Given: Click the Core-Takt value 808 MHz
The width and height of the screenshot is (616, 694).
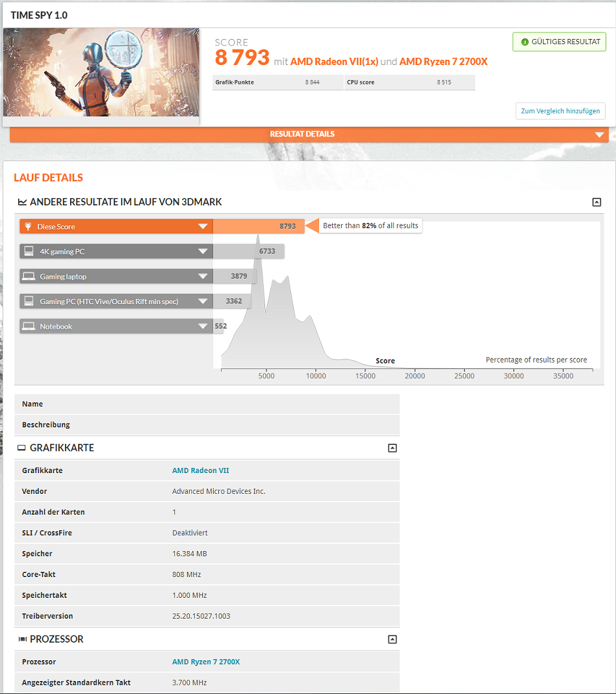Looking at the screenshot, I should [186, 574].
